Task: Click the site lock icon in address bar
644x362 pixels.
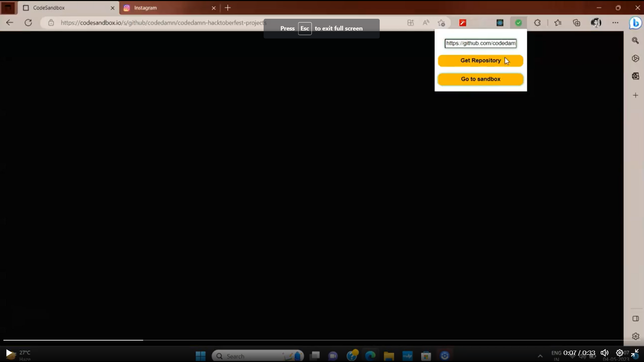Action: [x=51, y=23]
